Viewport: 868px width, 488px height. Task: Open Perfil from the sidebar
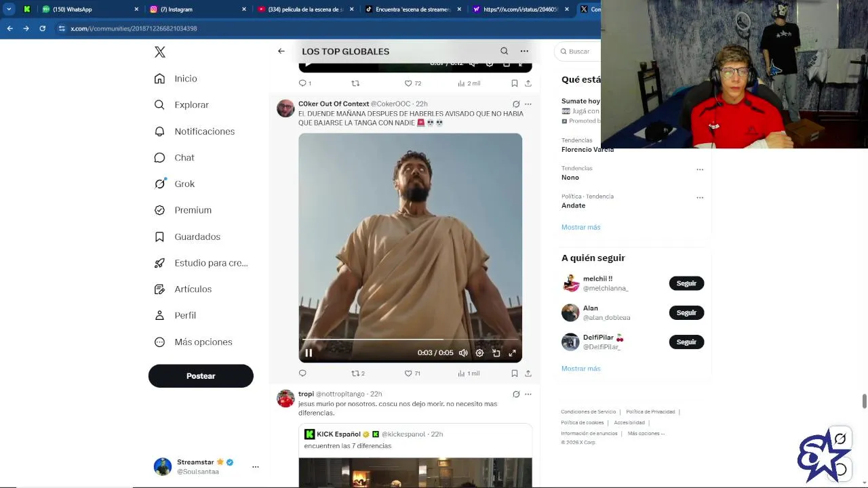click(175, 316)
